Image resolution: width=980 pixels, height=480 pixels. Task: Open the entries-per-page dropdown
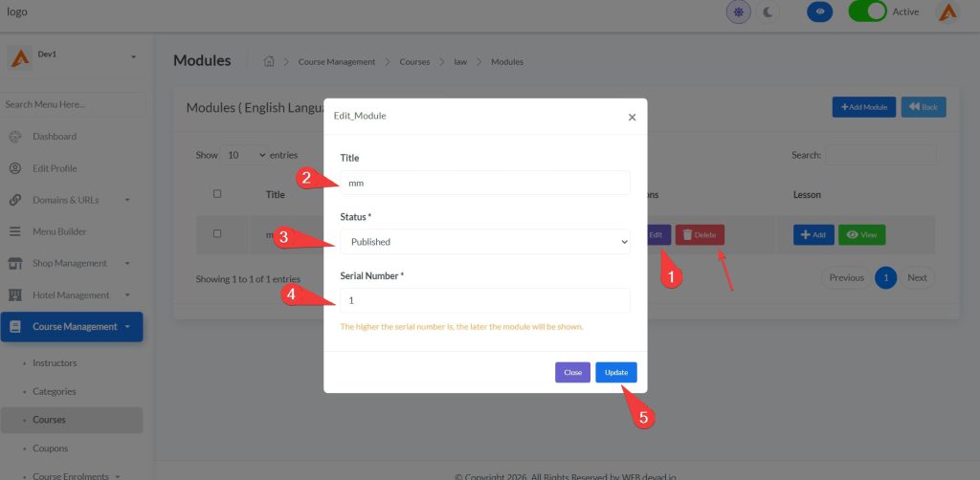(x=246, y=155)
